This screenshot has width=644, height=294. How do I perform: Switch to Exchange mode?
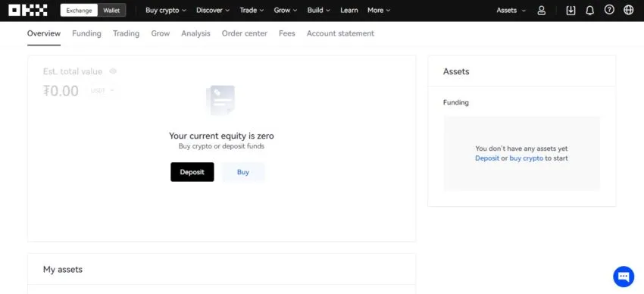pos(80,11)
